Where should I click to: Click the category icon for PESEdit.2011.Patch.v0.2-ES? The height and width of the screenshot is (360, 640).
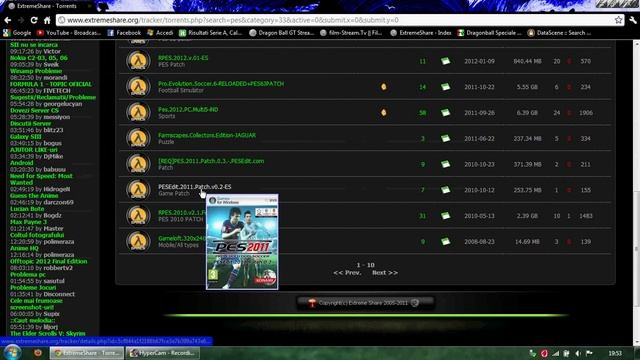point(138,190)
